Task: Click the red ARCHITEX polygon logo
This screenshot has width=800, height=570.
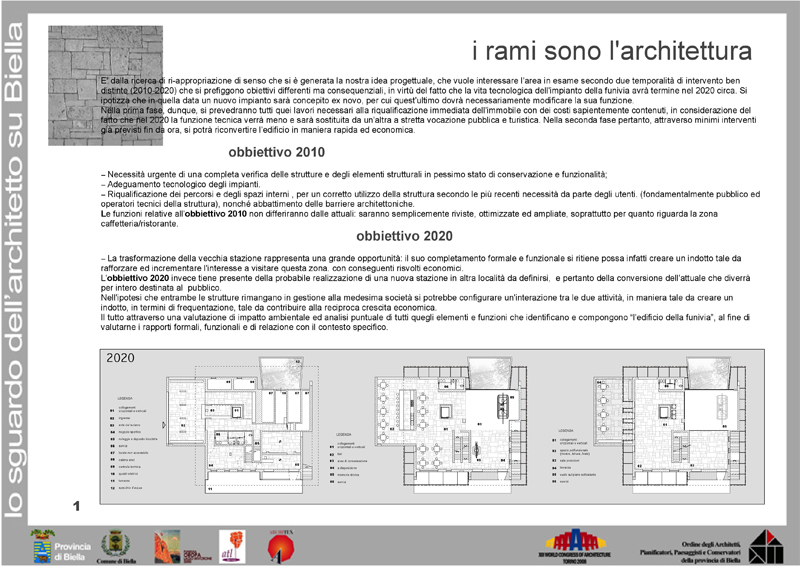Action: (281, 547)
